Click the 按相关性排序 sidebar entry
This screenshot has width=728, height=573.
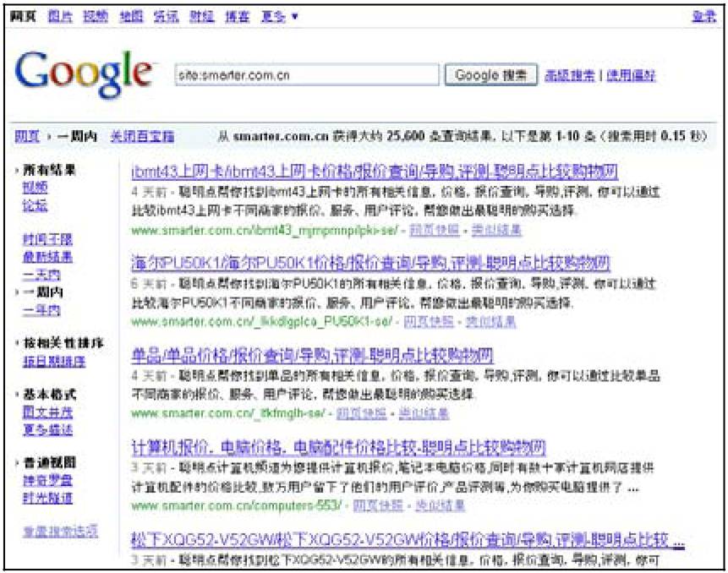tap(63, 343)
